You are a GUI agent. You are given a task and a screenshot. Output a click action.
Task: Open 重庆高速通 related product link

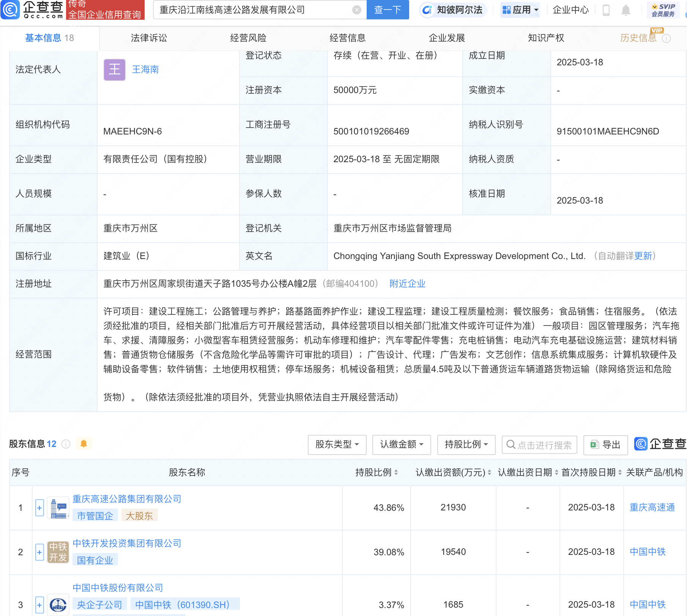(652, 507)
